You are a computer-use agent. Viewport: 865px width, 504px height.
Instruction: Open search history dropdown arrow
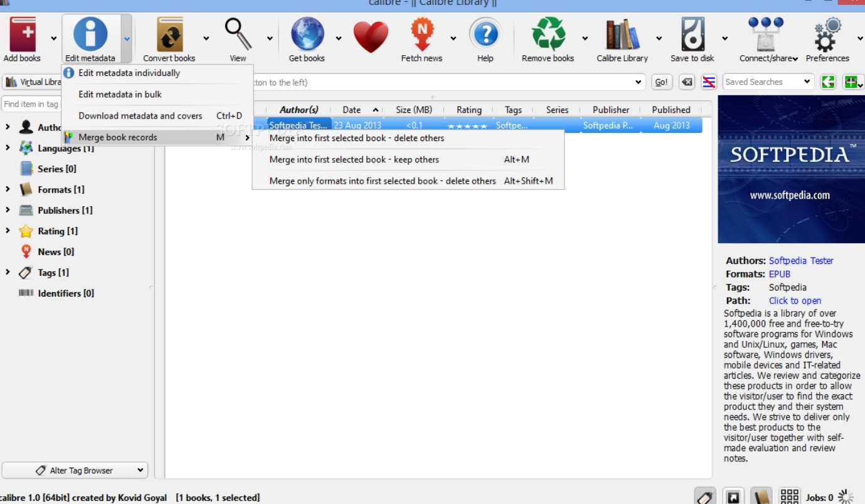(x=639, y=82)
